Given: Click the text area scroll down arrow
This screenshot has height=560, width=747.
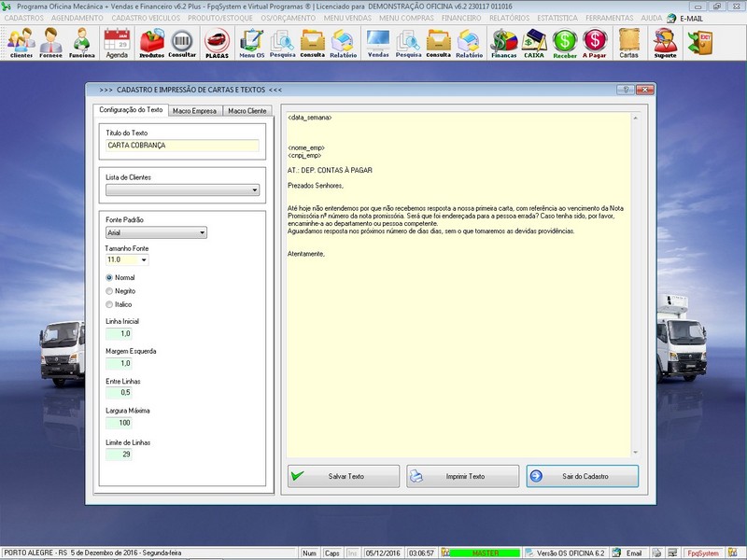Looking at the screenshot, I should (635, 453).
